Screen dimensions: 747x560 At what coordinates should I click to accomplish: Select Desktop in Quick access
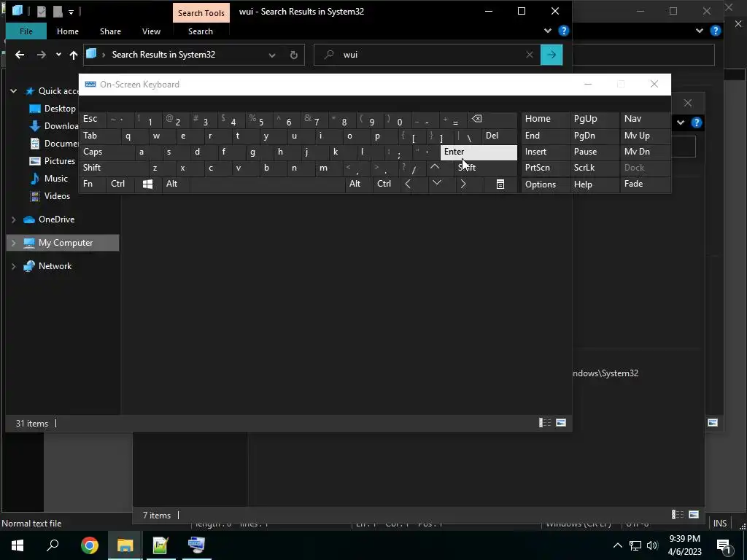(x=53, y=109)
